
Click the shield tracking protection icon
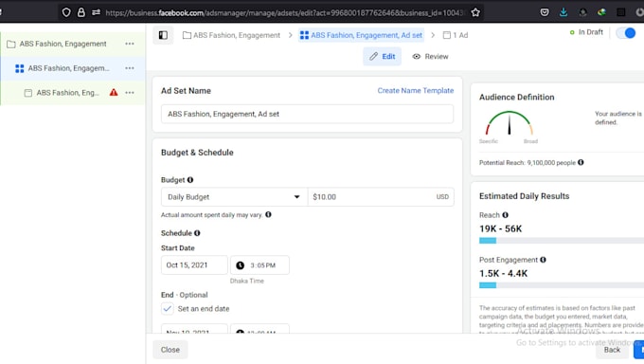coord(66,12)
